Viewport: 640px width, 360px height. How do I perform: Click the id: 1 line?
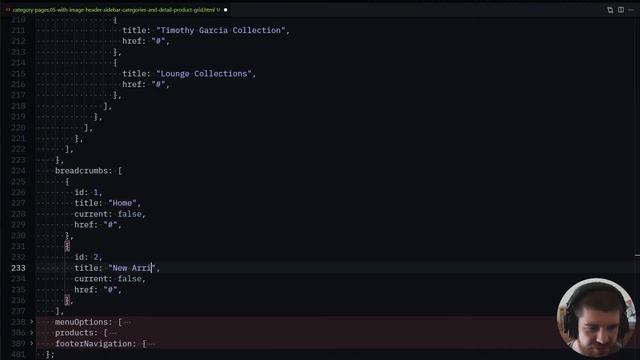(x=88, y=192)
